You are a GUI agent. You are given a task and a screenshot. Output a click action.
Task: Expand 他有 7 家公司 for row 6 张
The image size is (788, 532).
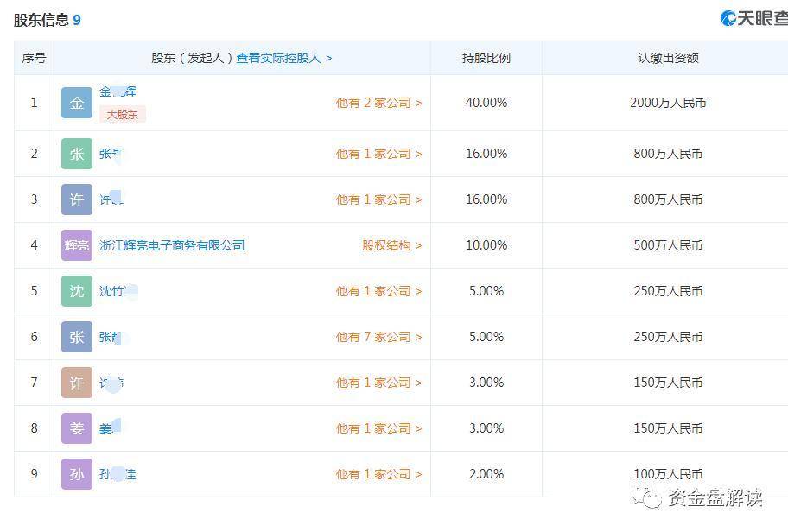coord(379,337)
